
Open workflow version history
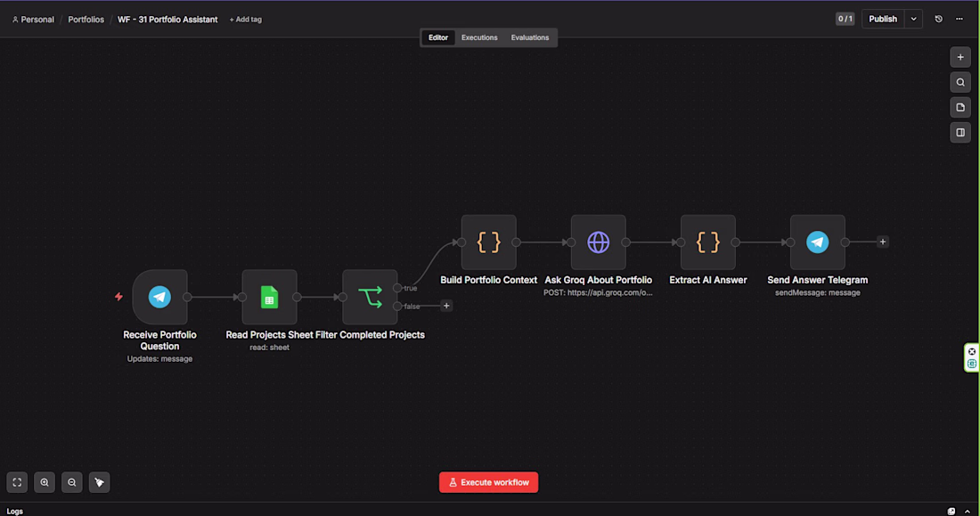tap(938, 19)
